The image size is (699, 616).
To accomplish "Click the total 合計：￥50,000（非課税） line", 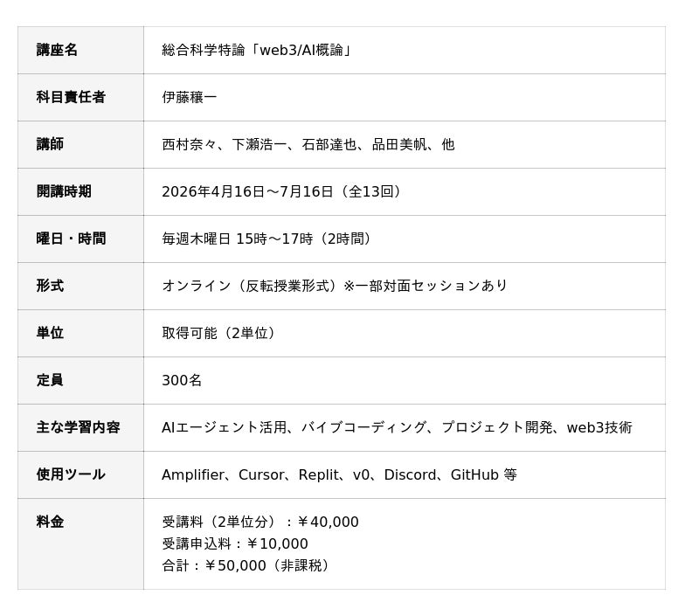I will [247, 565].
